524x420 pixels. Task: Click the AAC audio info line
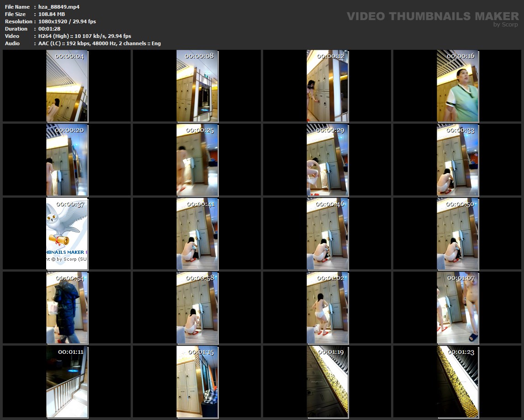tap(99, 43)
